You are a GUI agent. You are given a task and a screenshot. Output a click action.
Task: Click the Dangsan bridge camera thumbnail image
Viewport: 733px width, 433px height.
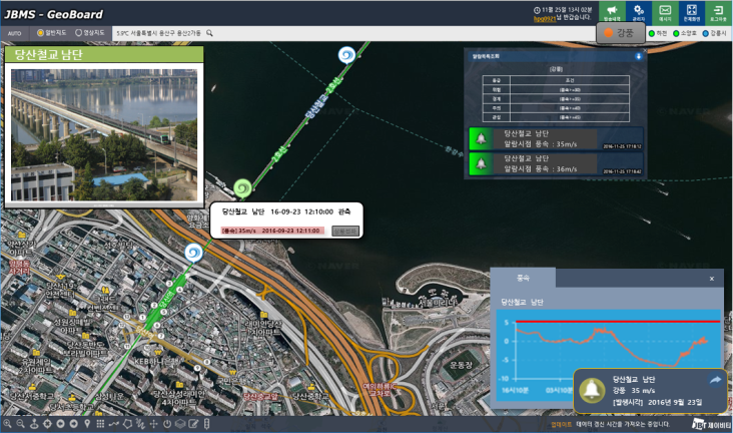pos(103,132)
